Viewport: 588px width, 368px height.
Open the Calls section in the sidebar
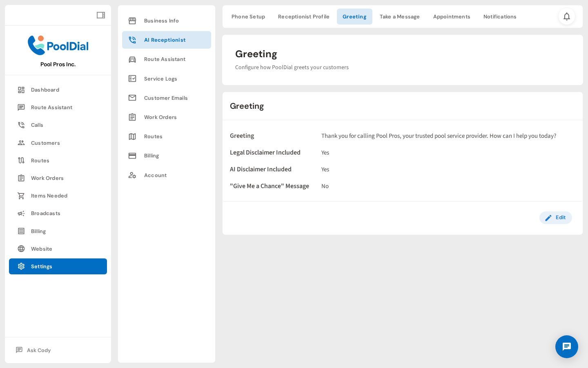click(37, 125)
